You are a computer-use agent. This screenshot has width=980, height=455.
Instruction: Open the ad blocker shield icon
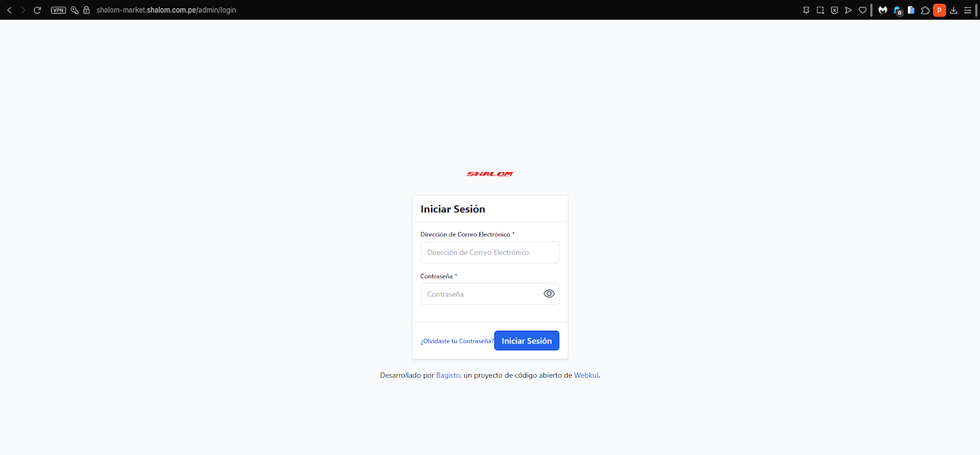pos(834,10)
